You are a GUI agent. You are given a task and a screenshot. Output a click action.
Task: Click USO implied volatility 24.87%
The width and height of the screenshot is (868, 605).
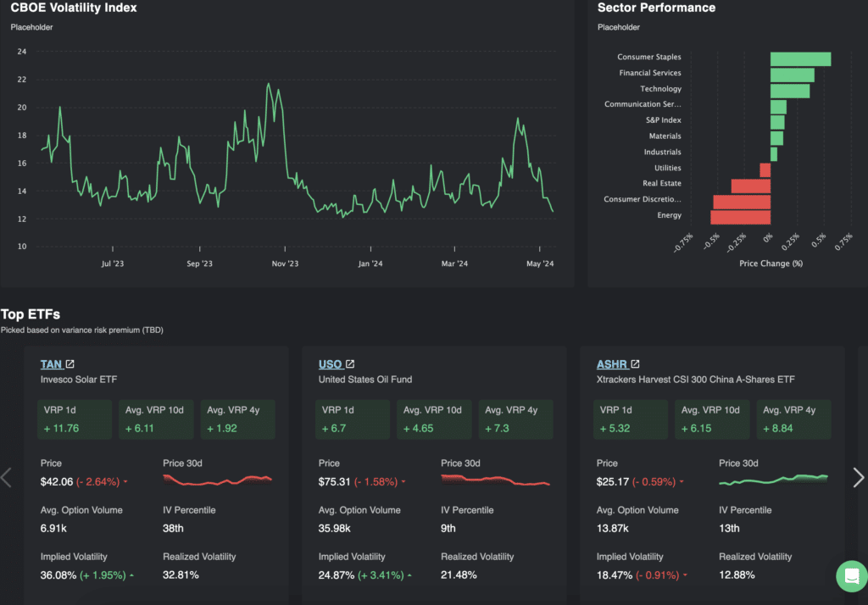pos(336,575)
